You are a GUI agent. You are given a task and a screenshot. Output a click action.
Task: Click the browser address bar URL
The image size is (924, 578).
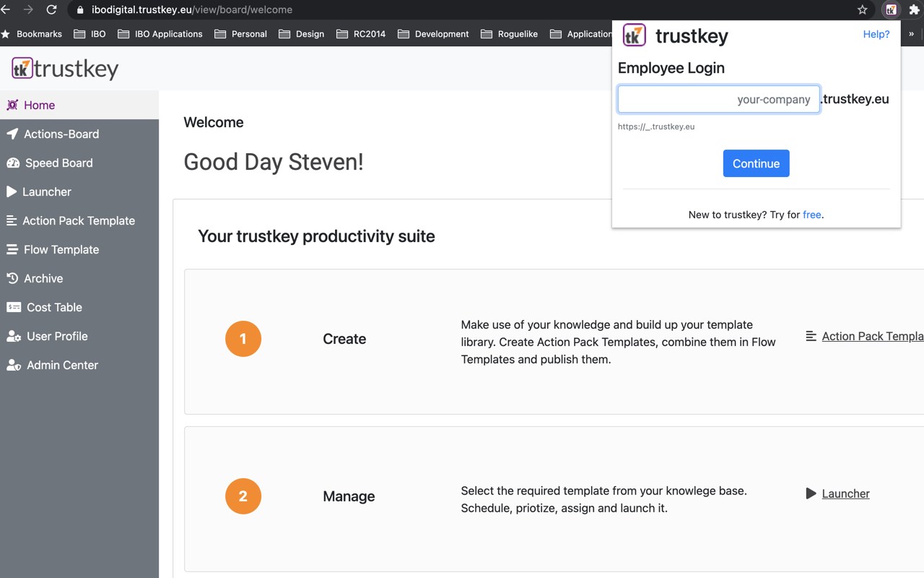tap(192, 10)
